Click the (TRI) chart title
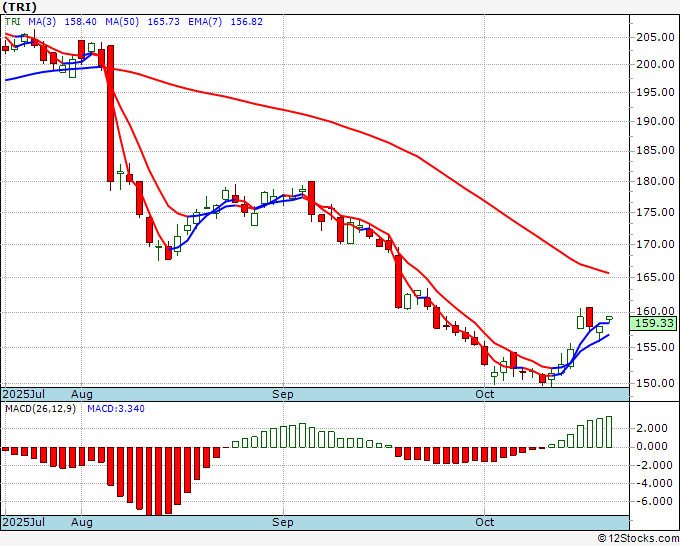The height and width of the screenshot is (546, 680). (20, 7)
